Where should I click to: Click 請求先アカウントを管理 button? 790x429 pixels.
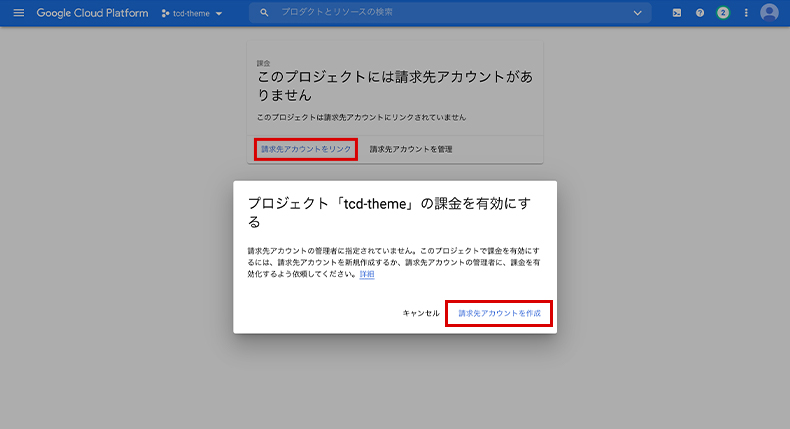(x=411, y=149)
